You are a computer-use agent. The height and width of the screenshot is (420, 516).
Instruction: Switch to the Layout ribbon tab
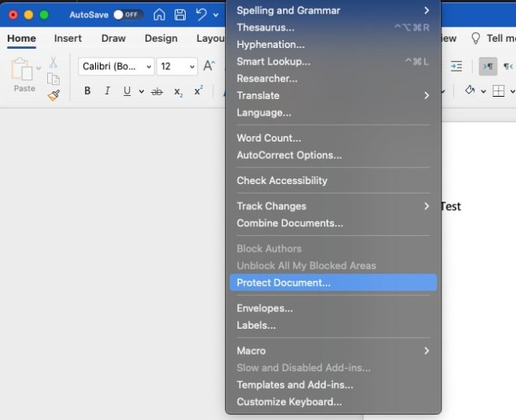(x=210, y=39)
